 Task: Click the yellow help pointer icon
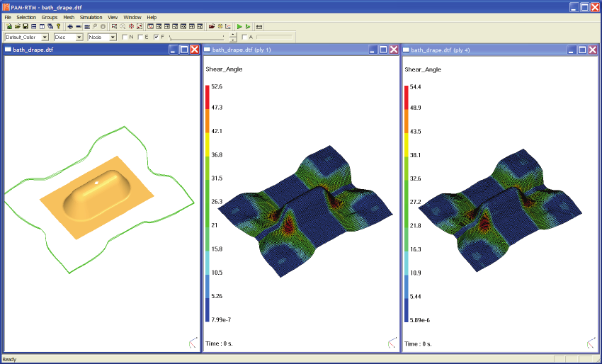pyautogui.click(x=58, y=26)
